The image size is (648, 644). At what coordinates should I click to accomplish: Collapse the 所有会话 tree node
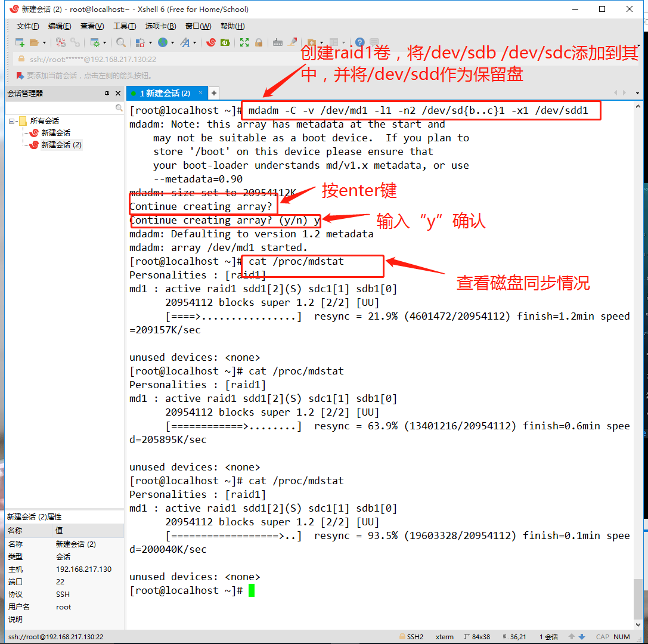pos(11,121)
